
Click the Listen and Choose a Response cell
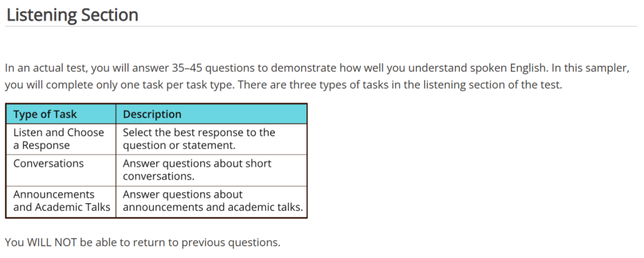coord(61,139)
